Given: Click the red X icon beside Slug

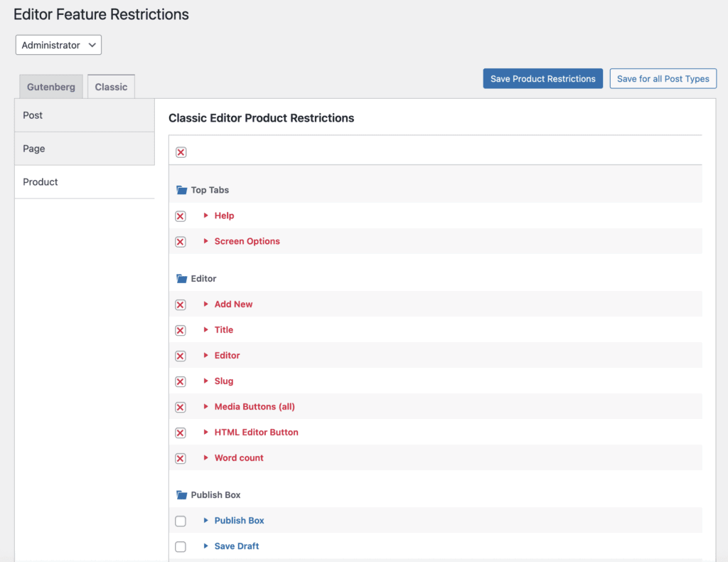Looking at the screenshot, I should click(181, 381).
